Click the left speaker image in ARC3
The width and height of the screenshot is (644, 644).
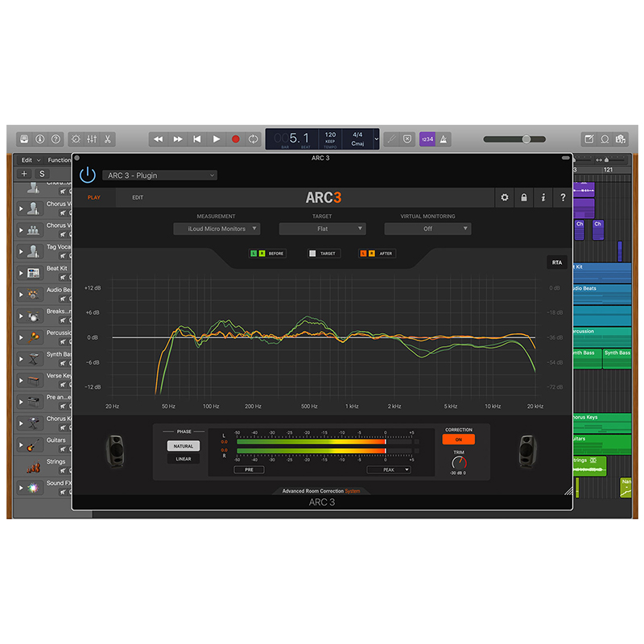(115, 451)
